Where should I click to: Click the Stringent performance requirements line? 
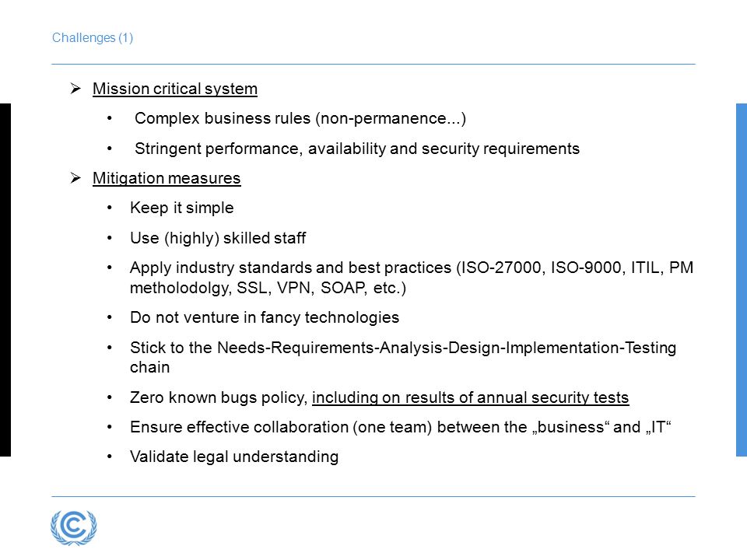point(357,149)
